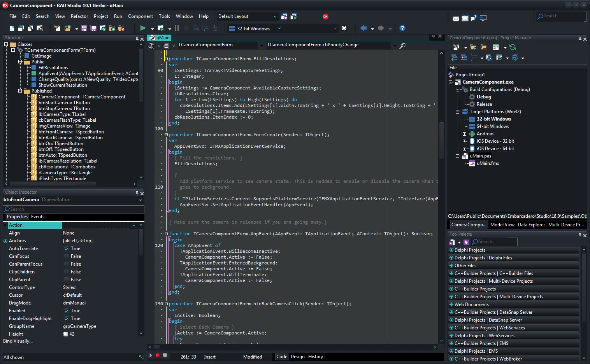Click the red DX icon in toolbar
This screenshot has height=364, width=590.
[x=325, y=16]
